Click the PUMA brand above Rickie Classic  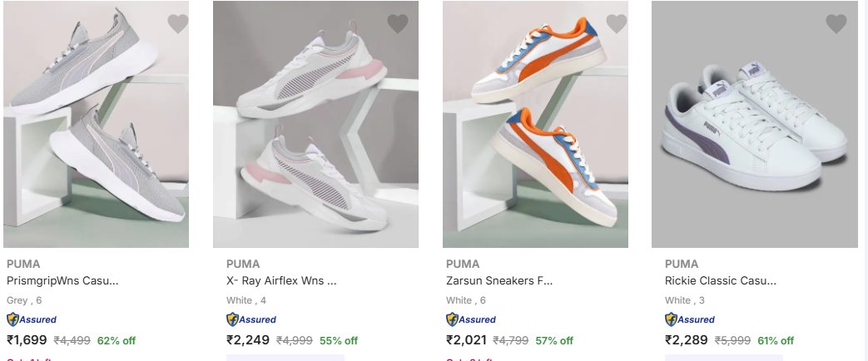682,265
